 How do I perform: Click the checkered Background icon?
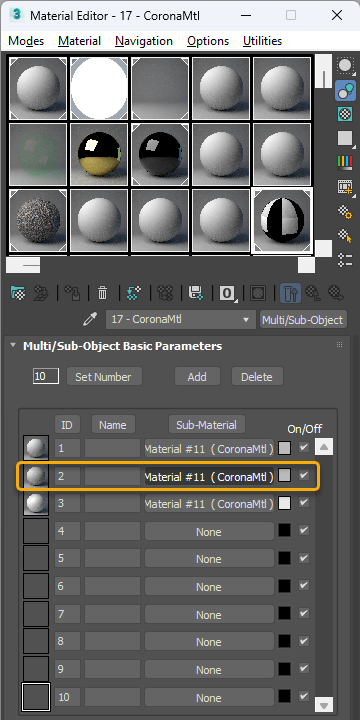[x=345, y=114]
